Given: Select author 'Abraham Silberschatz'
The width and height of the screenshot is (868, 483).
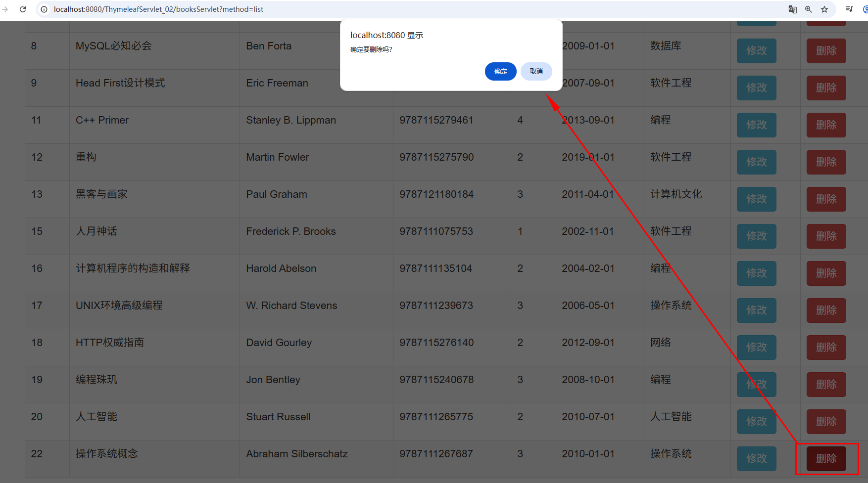Looking at the screenshot, I should pyautogui.click(x=297, y=454).
